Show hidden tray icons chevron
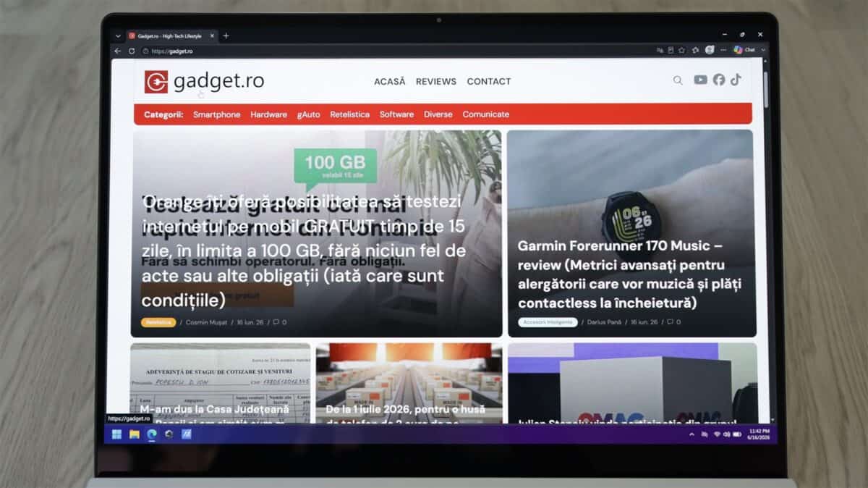The image size is (868, 488). (692, 434)
